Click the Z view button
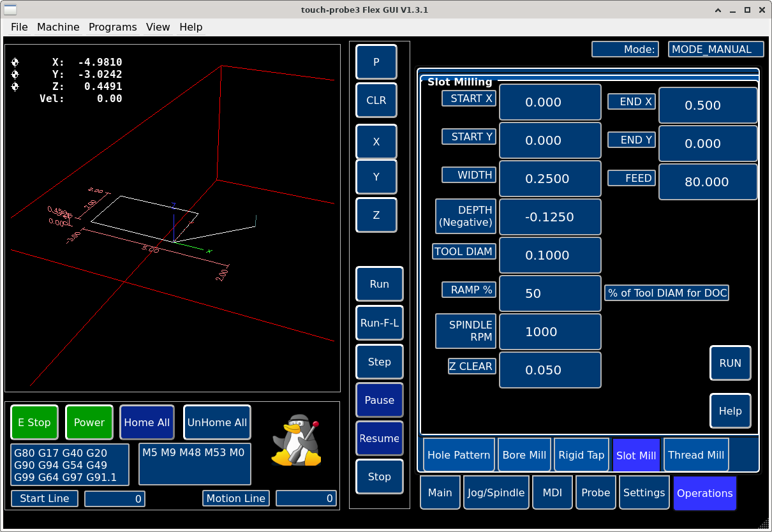This screenshot has width=772, height=532. tap(376, 215)
